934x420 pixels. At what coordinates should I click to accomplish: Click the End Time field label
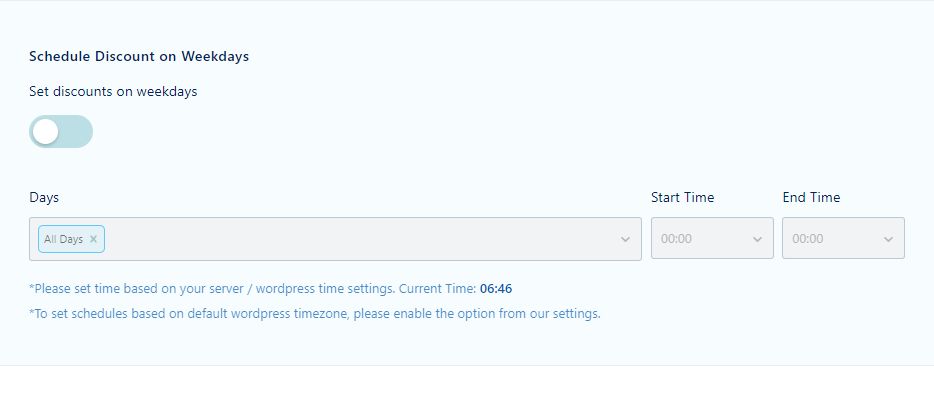coord(811,197)
